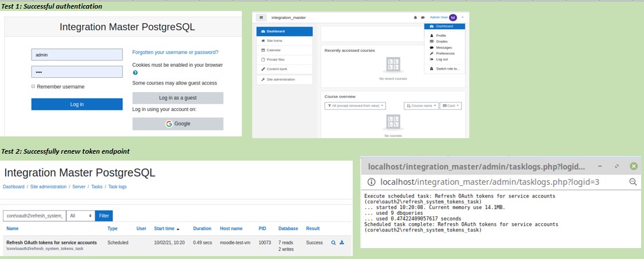The image size is (644, 259).
Task: Select Dashboard in the user menu
Action: (x=445, y=26)
